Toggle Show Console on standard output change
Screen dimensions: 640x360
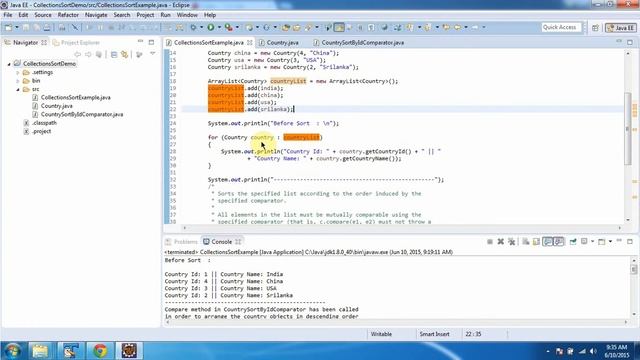548,242
